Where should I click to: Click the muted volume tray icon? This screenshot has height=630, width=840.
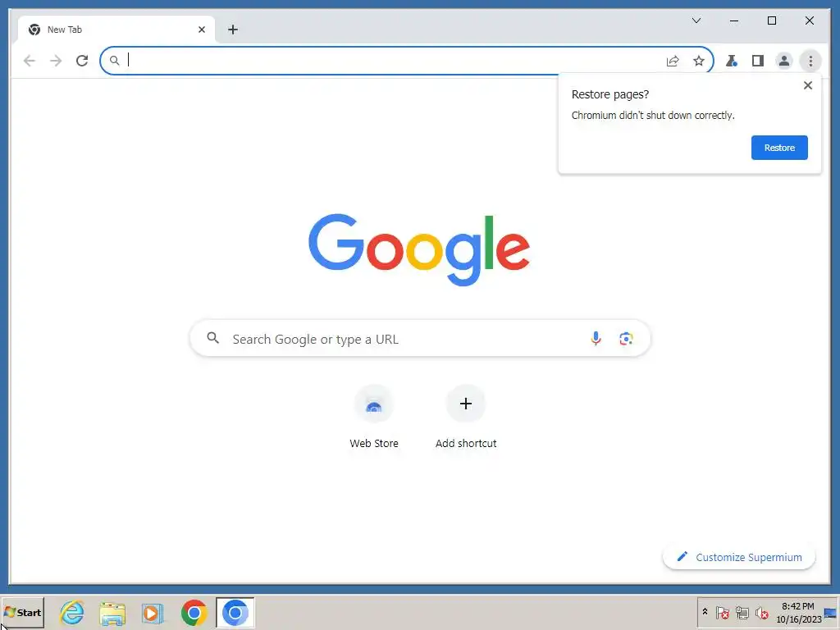761,612
